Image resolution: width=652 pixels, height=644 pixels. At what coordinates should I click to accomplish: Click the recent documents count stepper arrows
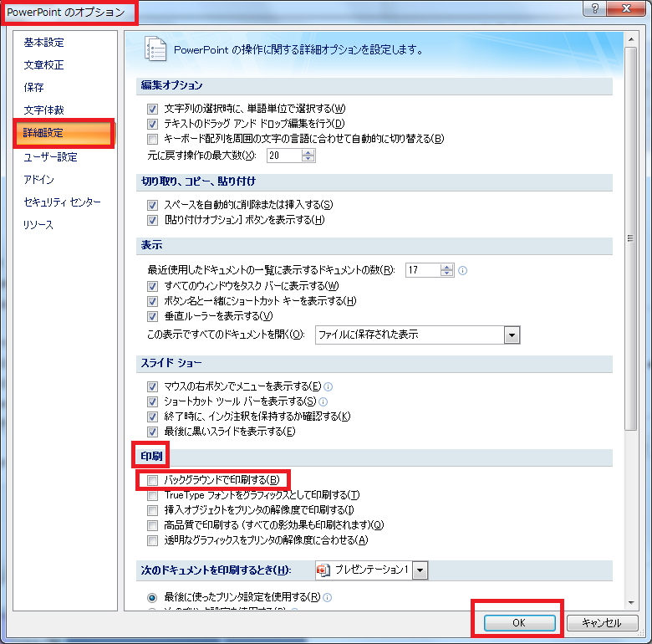446,270
